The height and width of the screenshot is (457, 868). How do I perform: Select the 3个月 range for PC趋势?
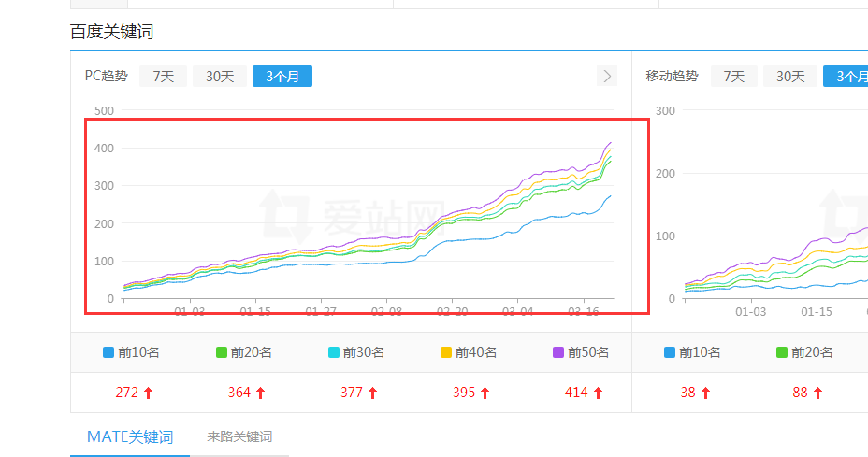(282, 77)
